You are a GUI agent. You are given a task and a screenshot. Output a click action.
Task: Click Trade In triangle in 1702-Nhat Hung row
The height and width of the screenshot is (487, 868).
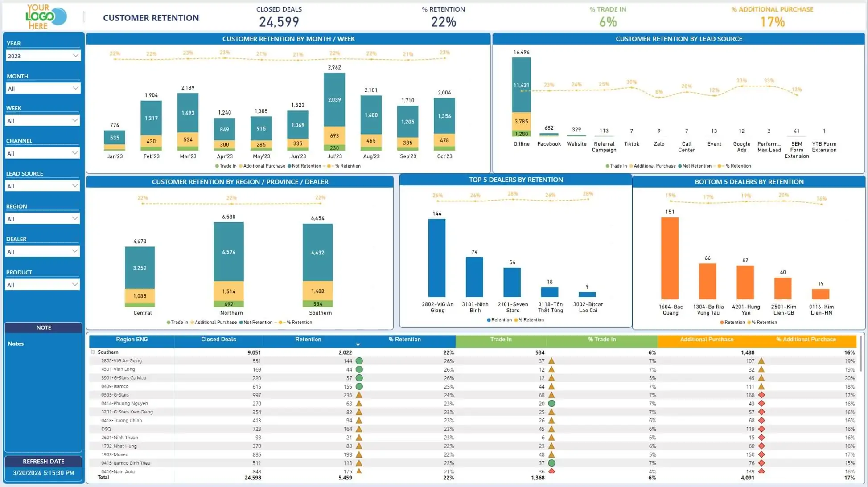pos(551,446)
